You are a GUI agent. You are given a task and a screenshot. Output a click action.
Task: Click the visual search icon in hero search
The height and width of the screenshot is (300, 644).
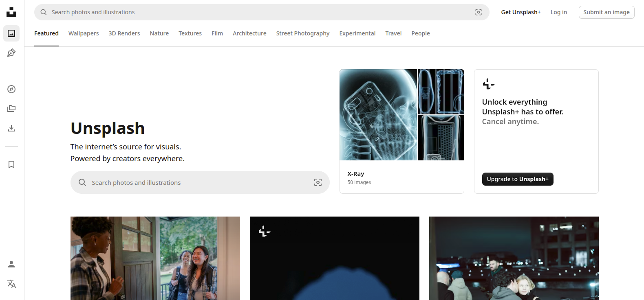click(x=318, y=182)
